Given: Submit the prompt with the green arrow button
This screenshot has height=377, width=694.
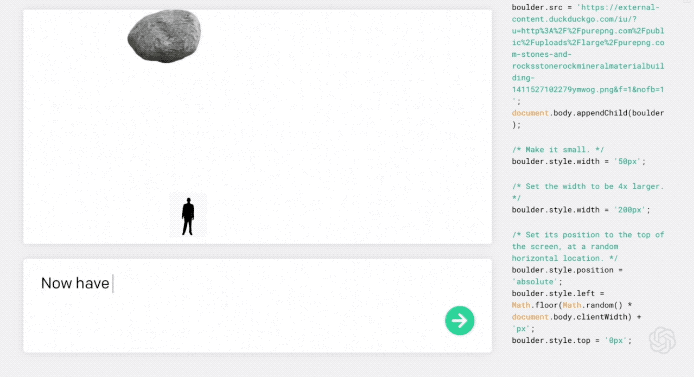Looking at the screenshot, I should click(459, 320).
